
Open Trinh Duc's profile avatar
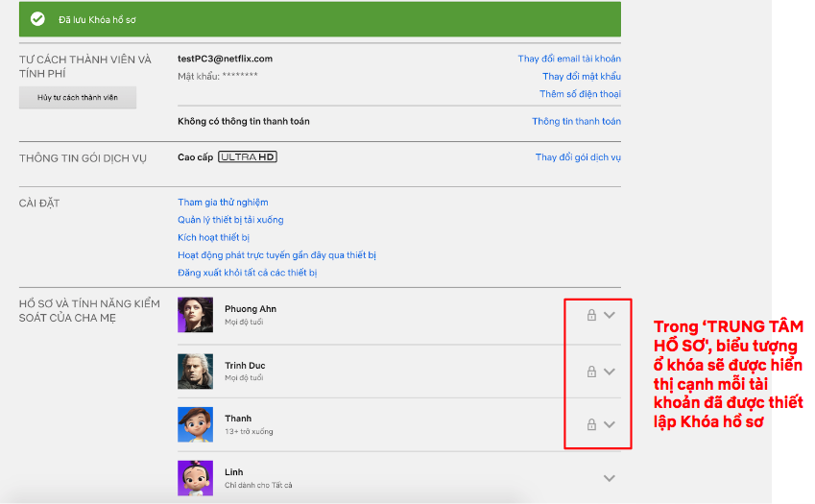pyautogui.click(x=196, y=372)
